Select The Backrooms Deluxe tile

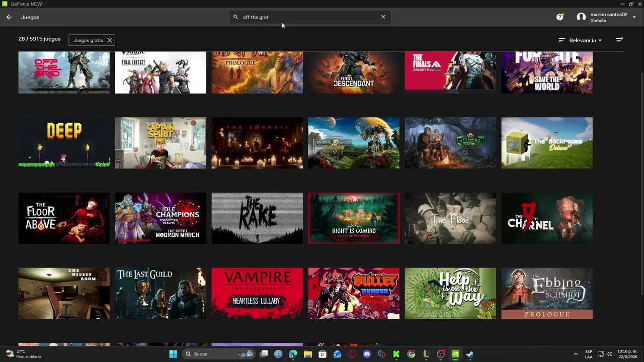(x=547, y=143)
